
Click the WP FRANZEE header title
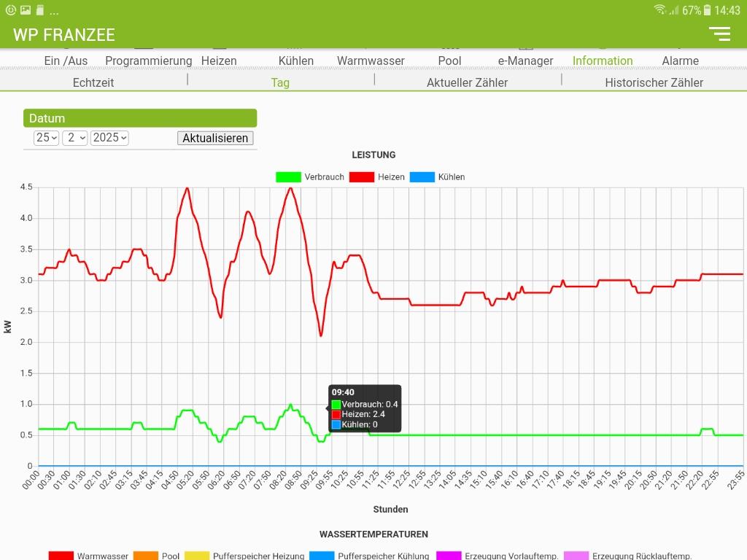click(x=64, y=34)
